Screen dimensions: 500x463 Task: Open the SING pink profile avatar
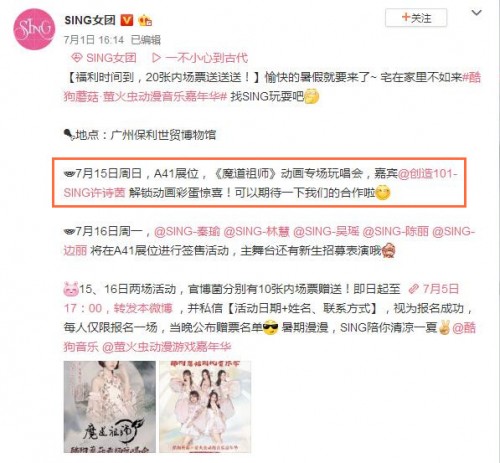pyautogui.click(x=34, y=29)
